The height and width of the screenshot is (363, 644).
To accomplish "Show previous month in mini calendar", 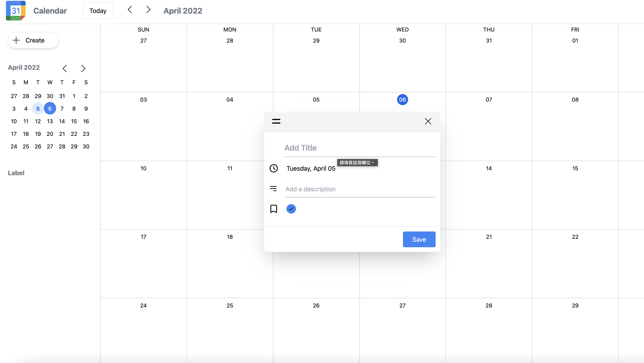I will point(65,68).
